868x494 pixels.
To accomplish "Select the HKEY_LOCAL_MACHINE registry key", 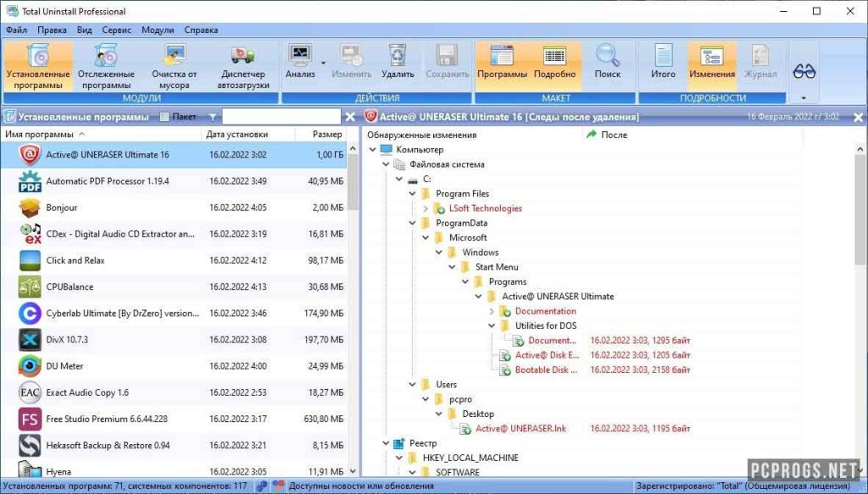I will pos(470,458).
